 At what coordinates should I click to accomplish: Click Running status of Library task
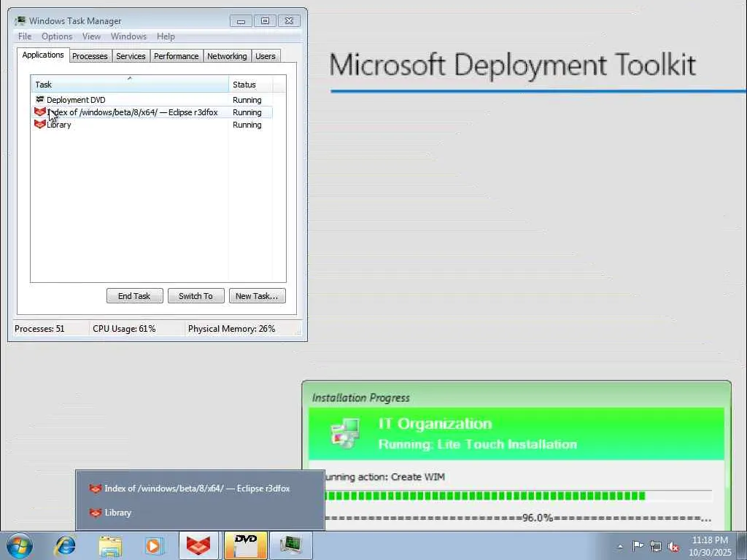[247, 124]
